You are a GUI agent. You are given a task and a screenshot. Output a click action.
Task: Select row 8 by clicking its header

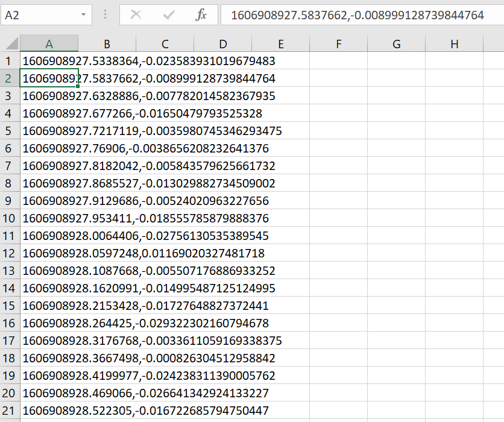10,183
